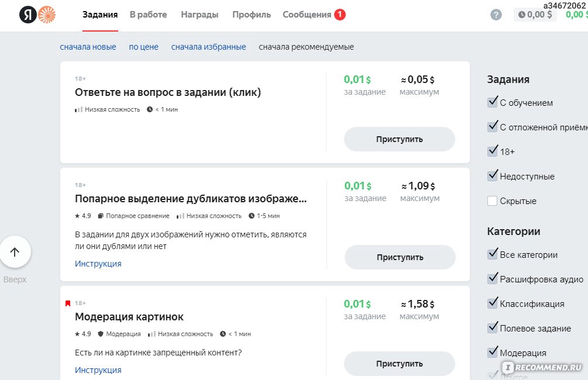Click the star rating 4.9 of Попарное выделение

(x=83, y=216)
